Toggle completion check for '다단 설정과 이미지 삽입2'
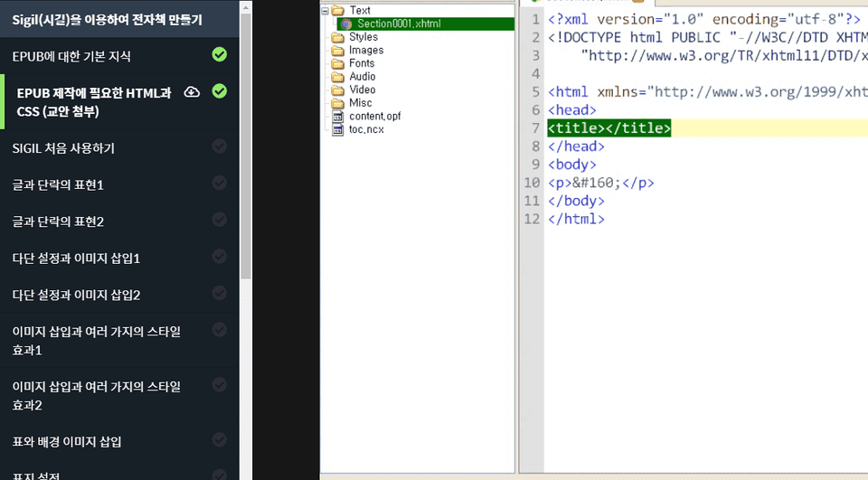The height and width of the screenshot is (480, 868). point(220,293)
